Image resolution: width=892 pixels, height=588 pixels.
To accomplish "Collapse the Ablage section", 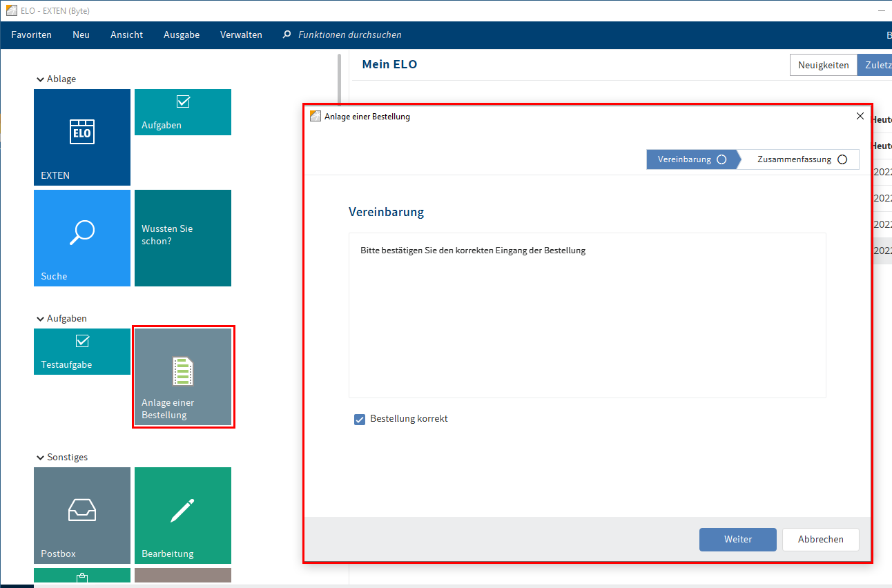I will click(x=39, y=79).
